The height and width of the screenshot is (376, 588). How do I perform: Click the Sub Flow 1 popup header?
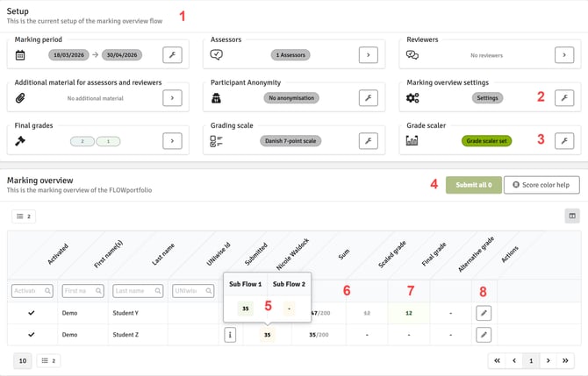[245, 284]
